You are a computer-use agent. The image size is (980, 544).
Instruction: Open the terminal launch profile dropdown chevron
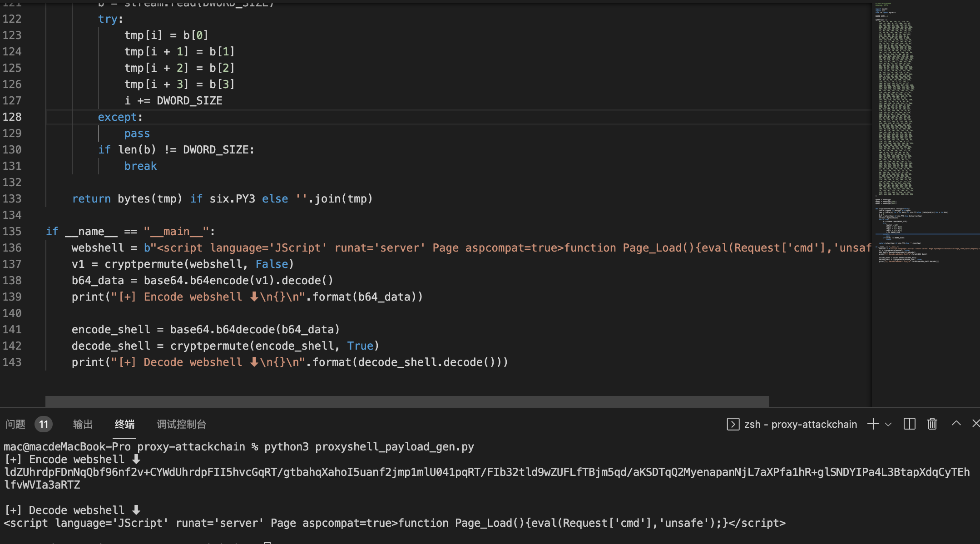click(x=889, y=424)
